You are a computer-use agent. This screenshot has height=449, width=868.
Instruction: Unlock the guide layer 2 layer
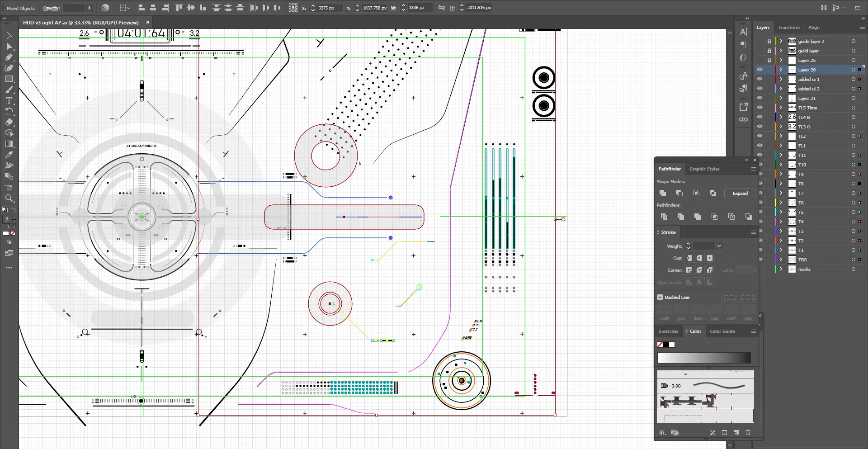[x=769, y=41]
